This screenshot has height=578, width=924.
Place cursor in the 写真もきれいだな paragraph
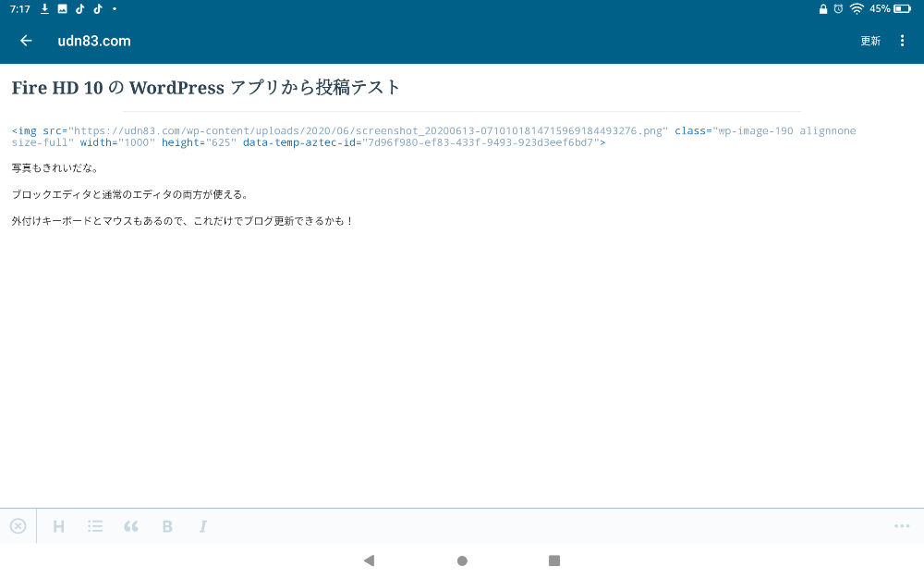[x=55, y=168]
